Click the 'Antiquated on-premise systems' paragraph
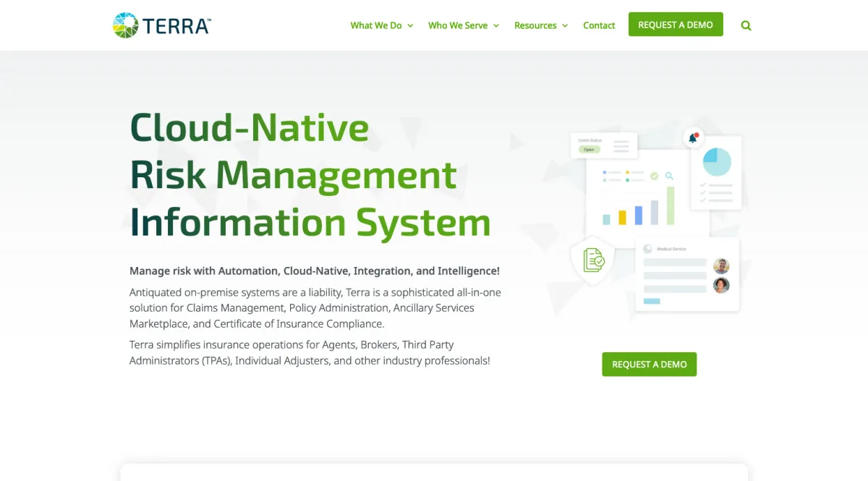The width and height of the screenshot is (868, 481). pyautogui.click(x=315, y=308)
